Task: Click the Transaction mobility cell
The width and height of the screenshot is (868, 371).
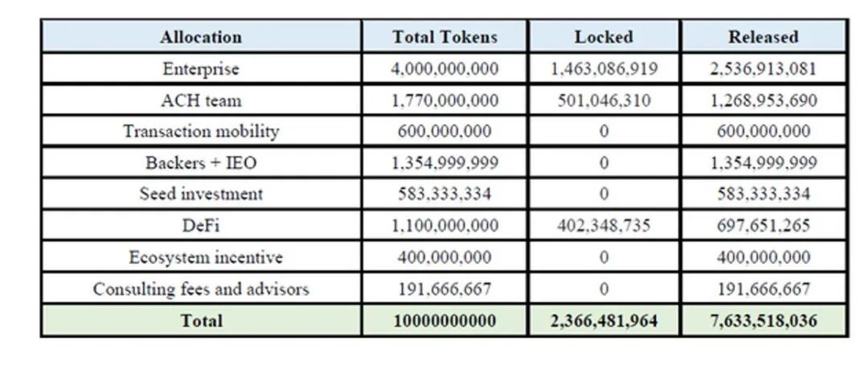Action: coord(200,131)
